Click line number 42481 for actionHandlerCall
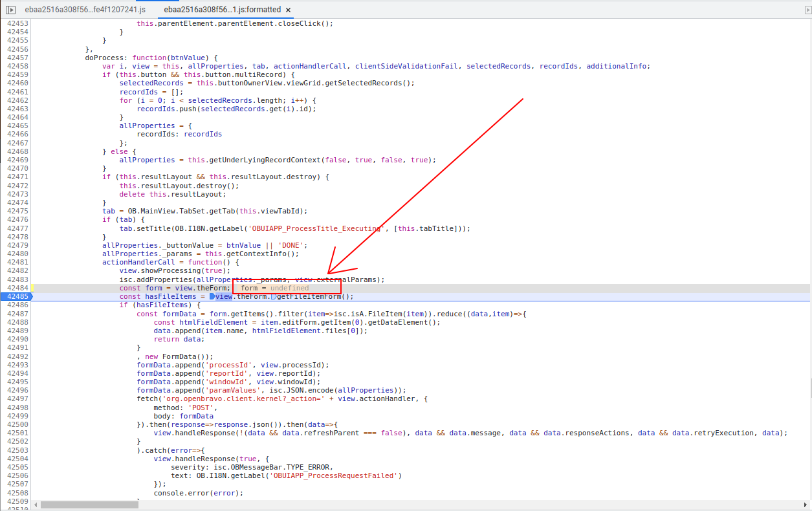 click(x=17, y=263)
